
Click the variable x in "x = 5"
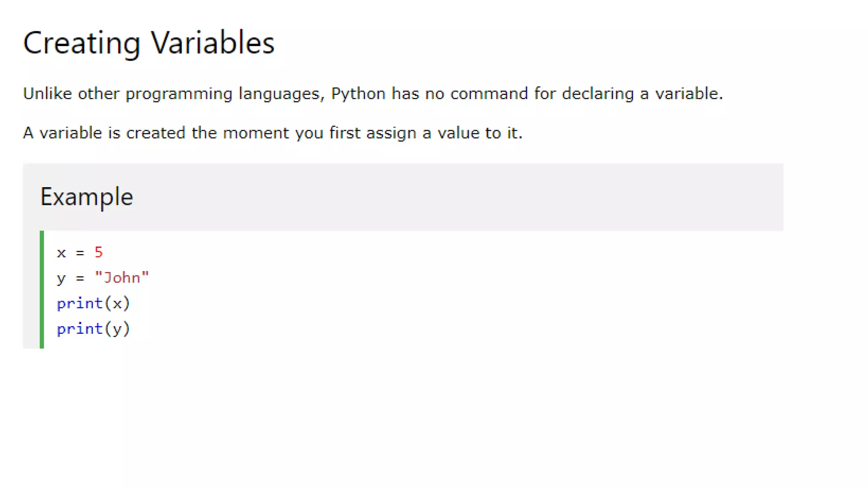[61, 253]
